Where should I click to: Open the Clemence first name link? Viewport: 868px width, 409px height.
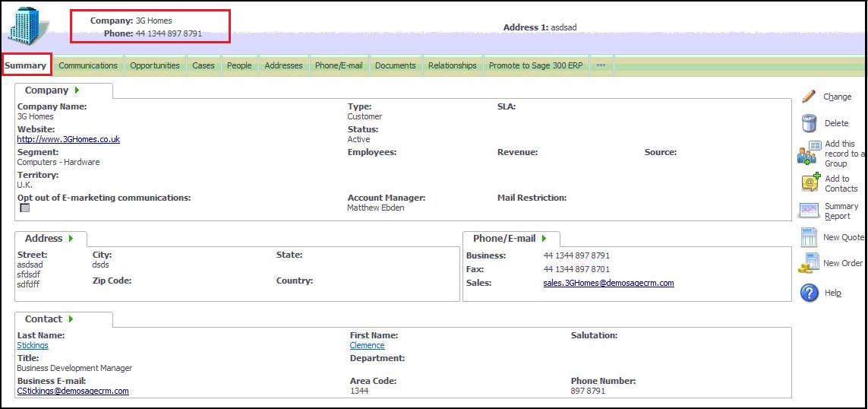[367, 345]
